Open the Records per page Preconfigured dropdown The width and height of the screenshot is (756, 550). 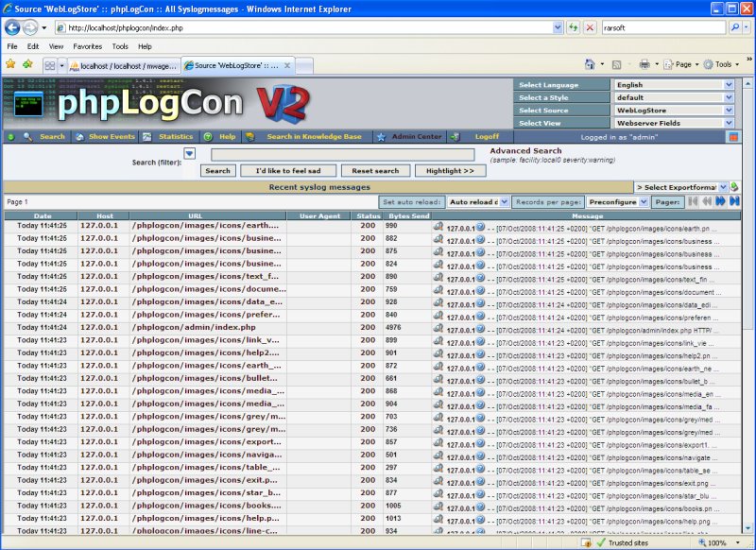(618, 202)
